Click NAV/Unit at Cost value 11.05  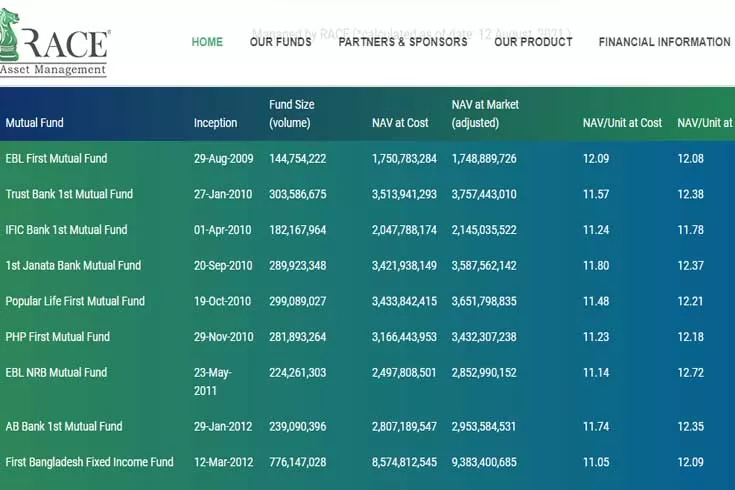click(x=596, y=462)
